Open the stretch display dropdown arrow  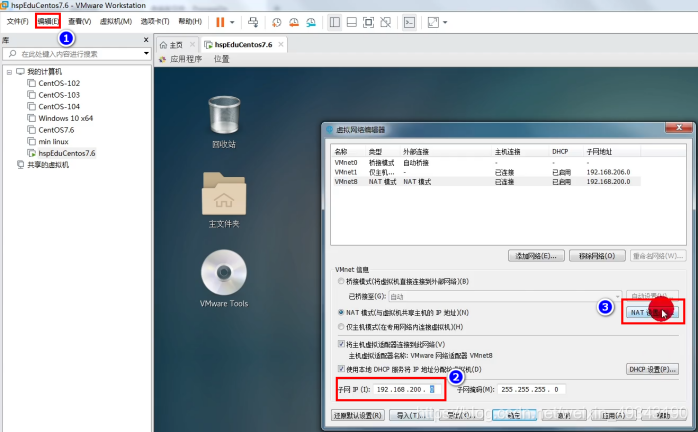[x=445, y=22]
